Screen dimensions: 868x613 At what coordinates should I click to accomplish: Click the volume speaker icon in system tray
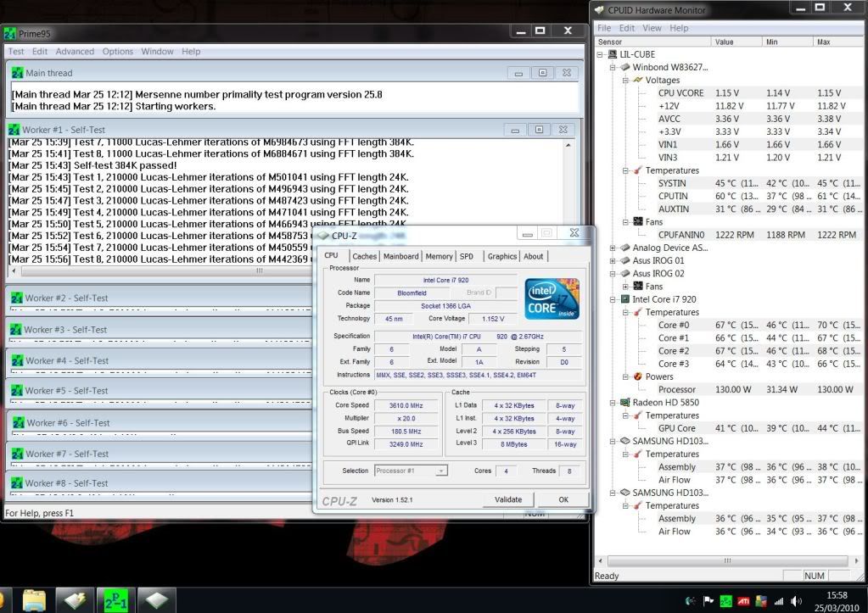pyautogui.click(x=796, y=601)
